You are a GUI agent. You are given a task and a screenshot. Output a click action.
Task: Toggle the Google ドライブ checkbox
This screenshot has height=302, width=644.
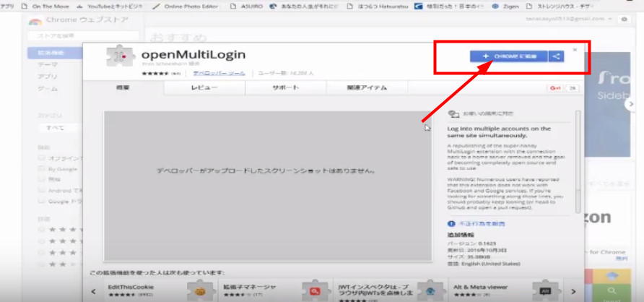pyautogui.click(x=41, y=202)
